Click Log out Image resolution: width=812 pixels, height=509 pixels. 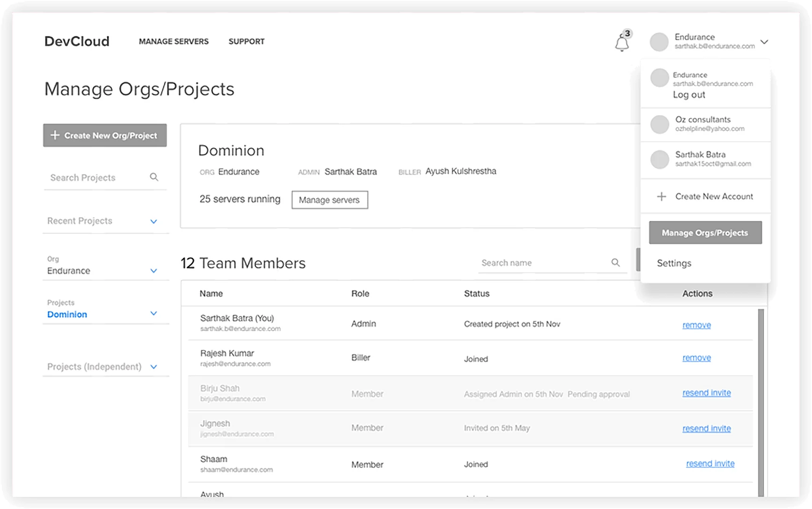pyautogui.click(x=689, y=95)
